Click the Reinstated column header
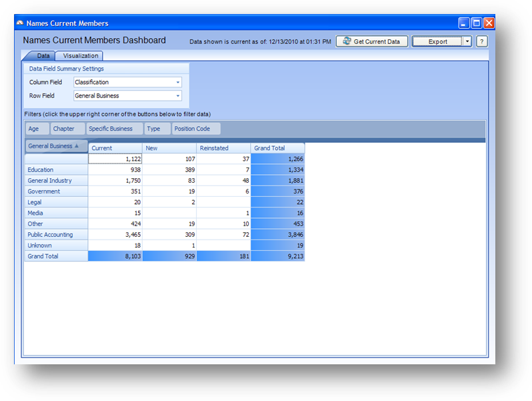This screenshot has width=532, height=401. [x=223, y=148]
